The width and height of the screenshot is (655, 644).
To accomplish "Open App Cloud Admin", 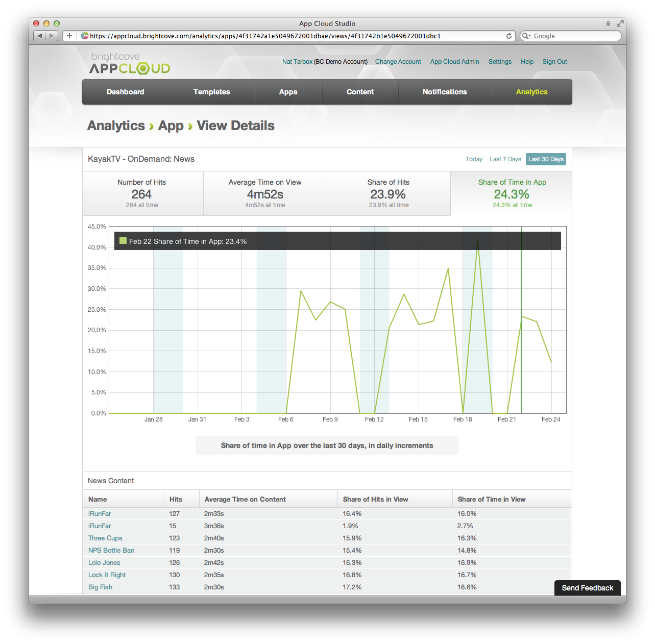I will 455,62.
